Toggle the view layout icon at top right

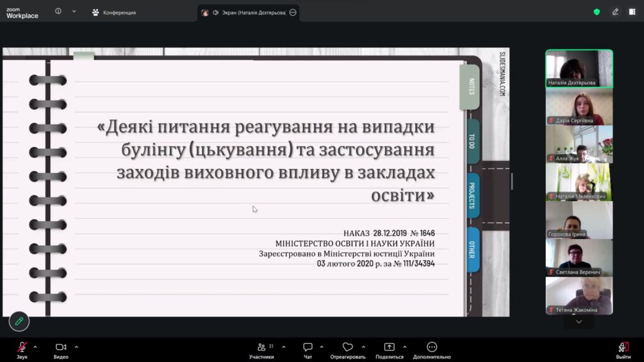coord(632,12)
